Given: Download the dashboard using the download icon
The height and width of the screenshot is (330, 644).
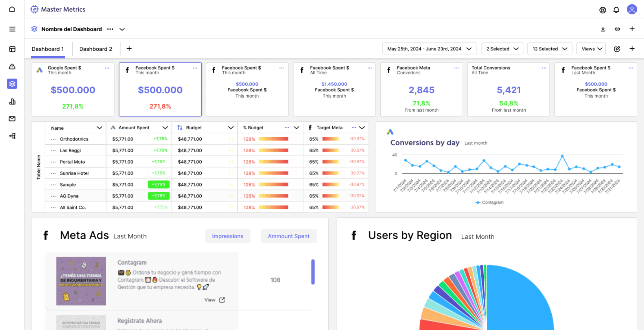Looking at the screenshot, I should point(603,29).
